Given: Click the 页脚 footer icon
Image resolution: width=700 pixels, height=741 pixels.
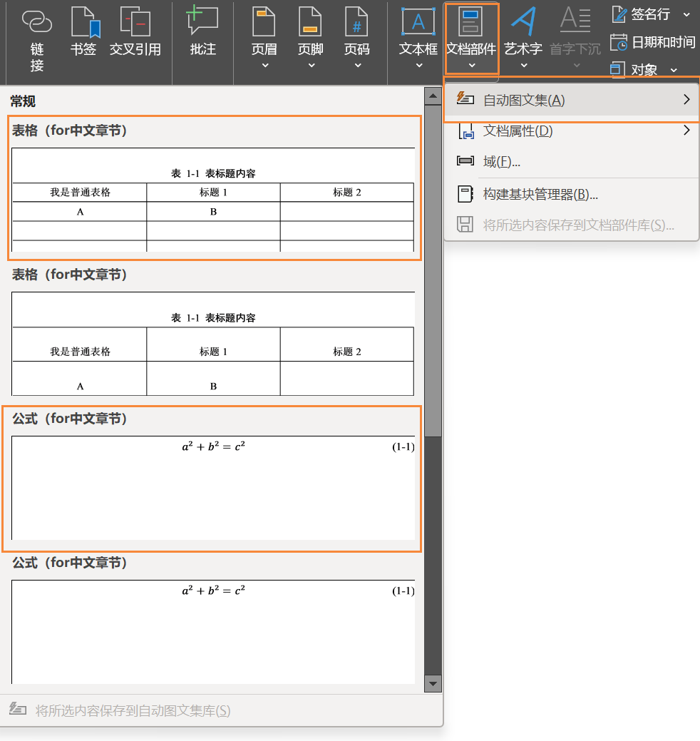Looking at the screenshot, I should (x=310, y=21).
